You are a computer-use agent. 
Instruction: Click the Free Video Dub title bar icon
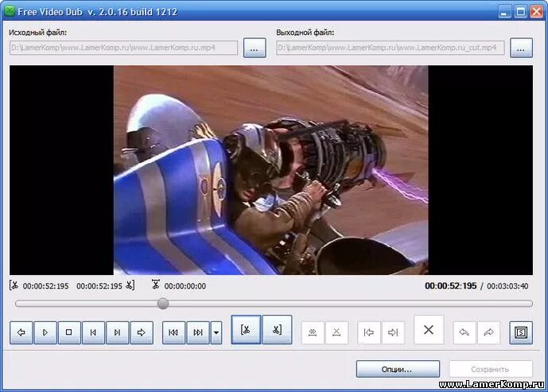click(x=10, y=11)
